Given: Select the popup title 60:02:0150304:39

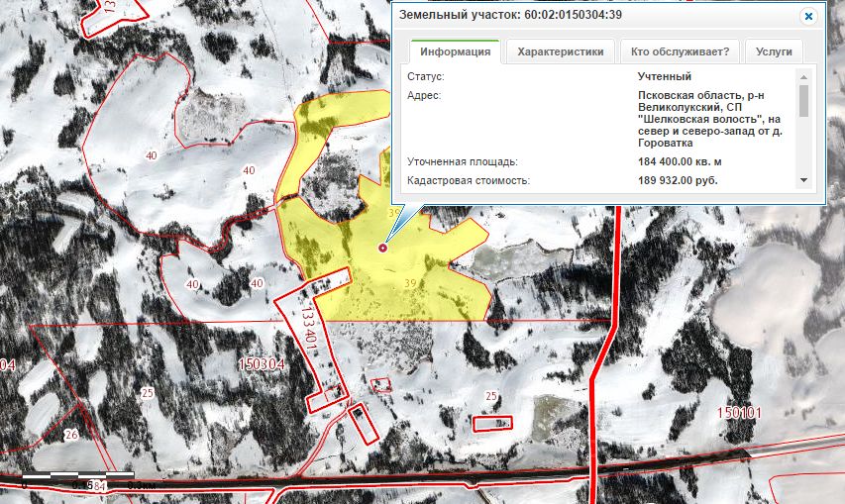Looking at the screenshot, I should 573,15.
